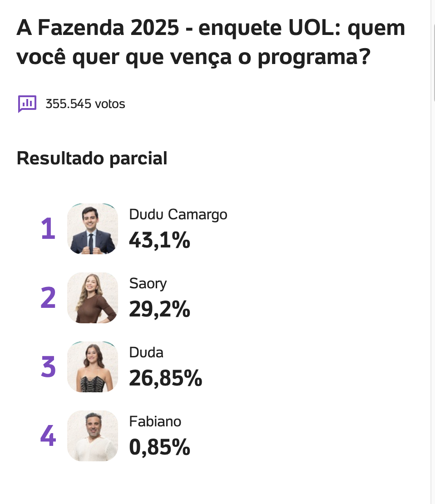Image resolution: width=435 pixels, height=504 pixels.
Task: Click the purple rank number 2
Action: [48, 298]
